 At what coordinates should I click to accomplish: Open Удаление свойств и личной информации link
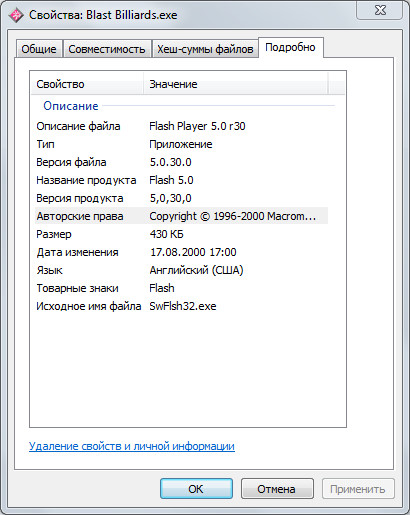132,446
